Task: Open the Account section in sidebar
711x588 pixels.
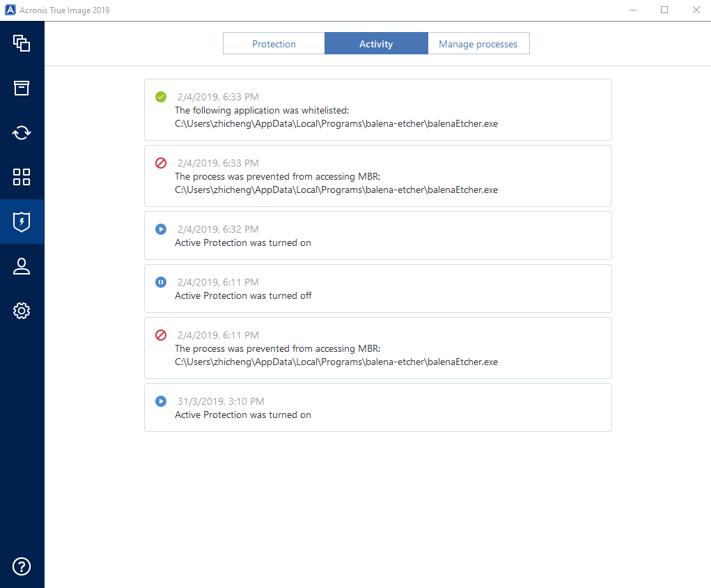Action: coord(22,266)
